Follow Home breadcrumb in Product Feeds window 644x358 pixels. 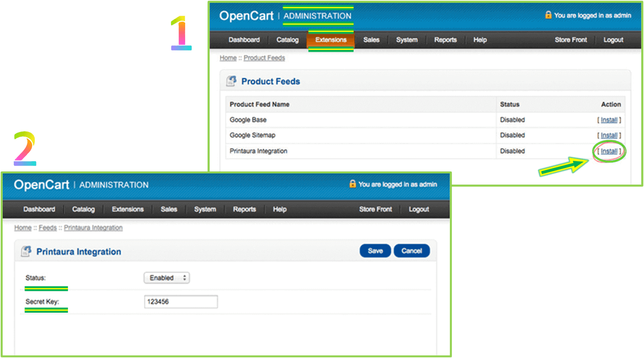tap(228, 58)
